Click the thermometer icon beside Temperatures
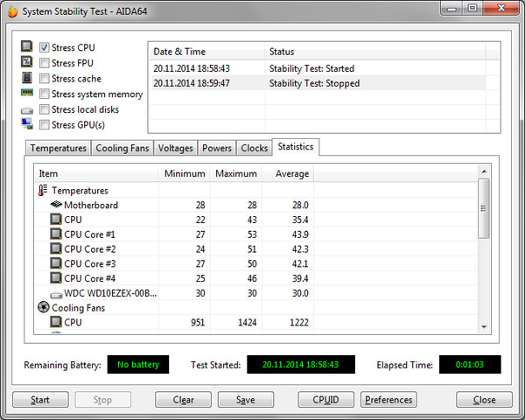 [x=43, y=190]
